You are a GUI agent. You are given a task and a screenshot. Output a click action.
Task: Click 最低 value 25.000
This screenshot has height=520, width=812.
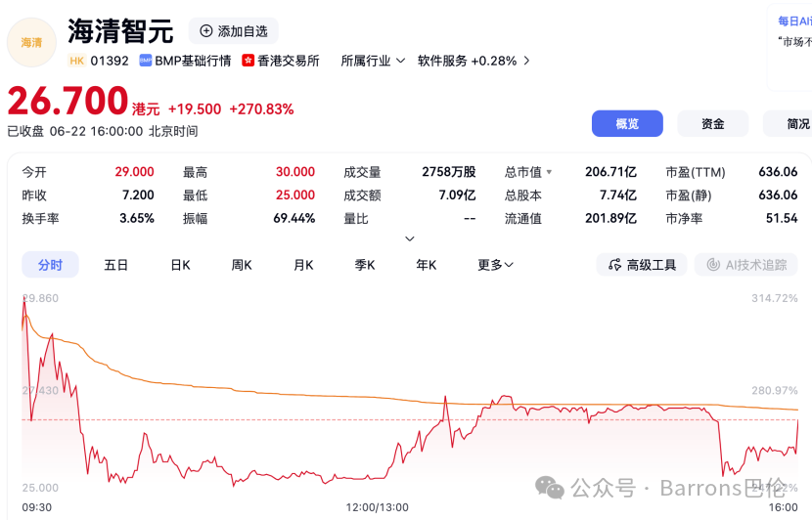(x=295, y=195)
